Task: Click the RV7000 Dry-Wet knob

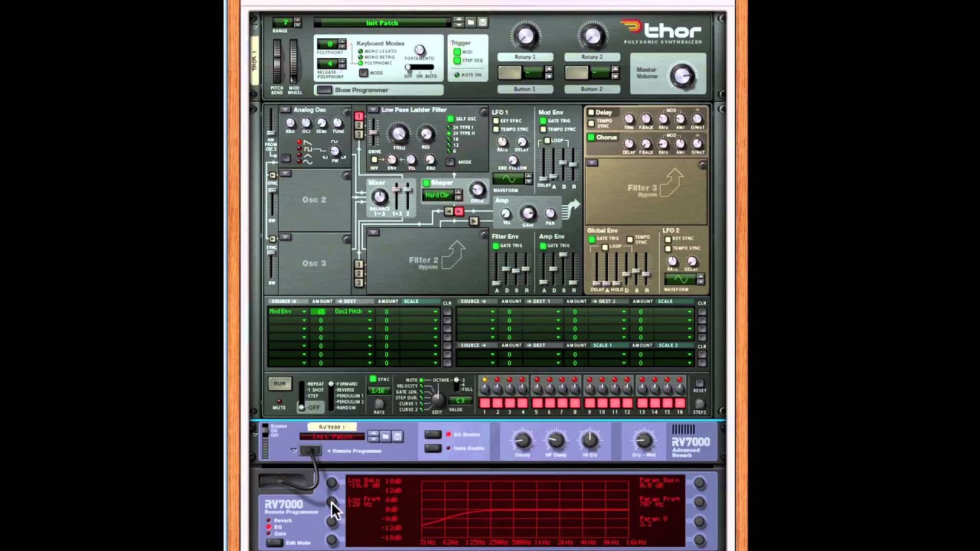Action: (x=644, y=439)
